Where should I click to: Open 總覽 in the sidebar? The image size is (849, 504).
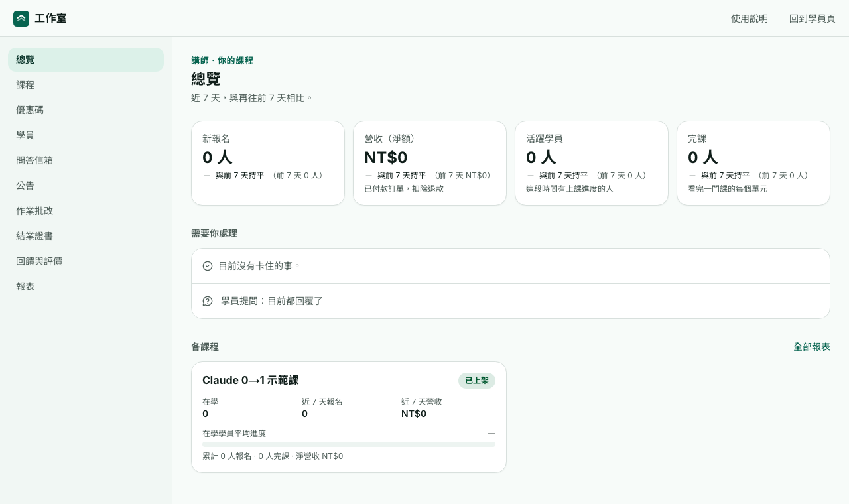click(86, 60)
